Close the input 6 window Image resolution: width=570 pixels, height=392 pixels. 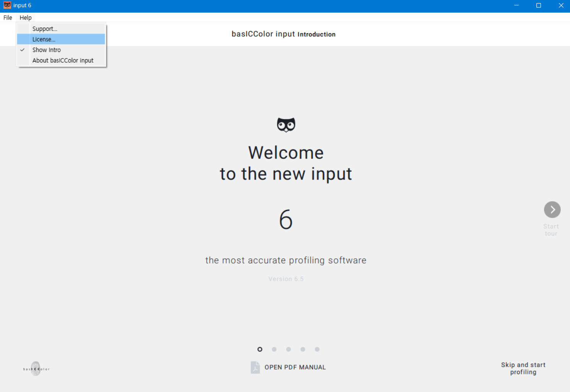pos(561,5)
